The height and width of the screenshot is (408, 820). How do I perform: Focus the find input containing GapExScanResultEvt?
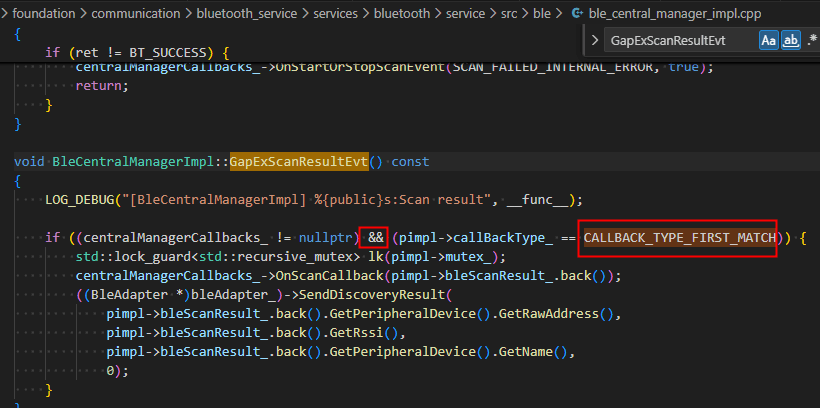(x=680, y=40)
